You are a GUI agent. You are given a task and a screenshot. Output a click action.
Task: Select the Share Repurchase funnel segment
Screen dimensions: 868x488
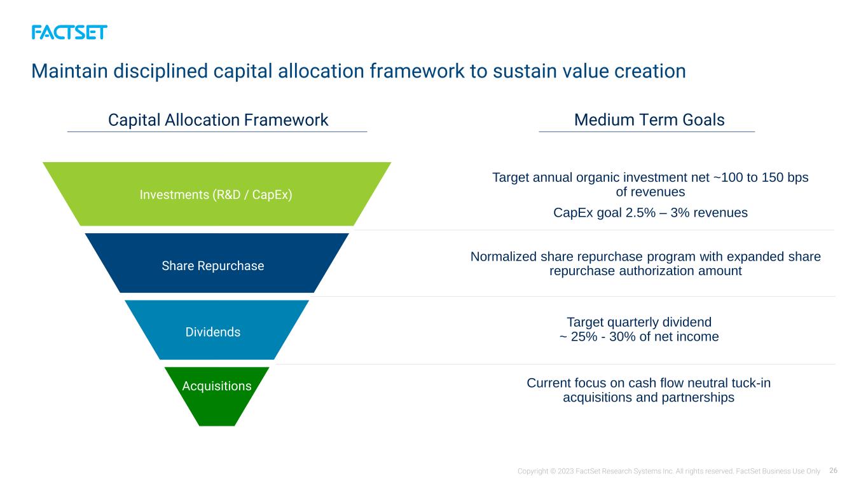coord(216,263)
